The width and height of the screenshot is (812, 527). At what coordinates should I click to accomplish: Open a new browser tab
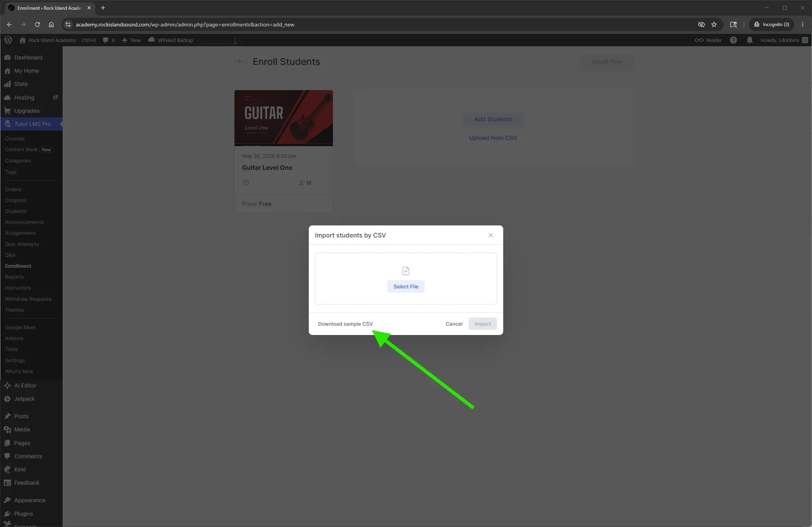click(103, 8)
